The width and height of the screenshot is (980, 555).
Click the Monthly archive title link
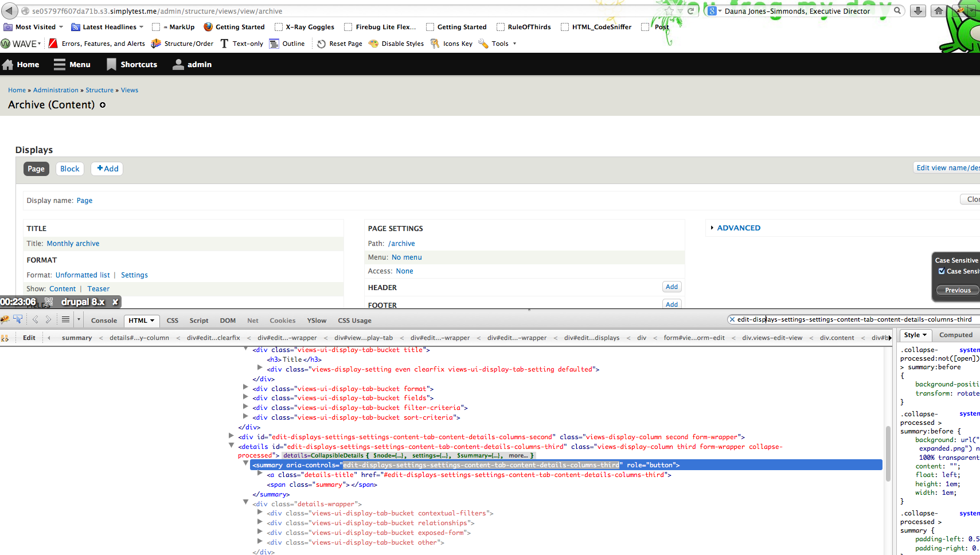click(x=73, y=244)
